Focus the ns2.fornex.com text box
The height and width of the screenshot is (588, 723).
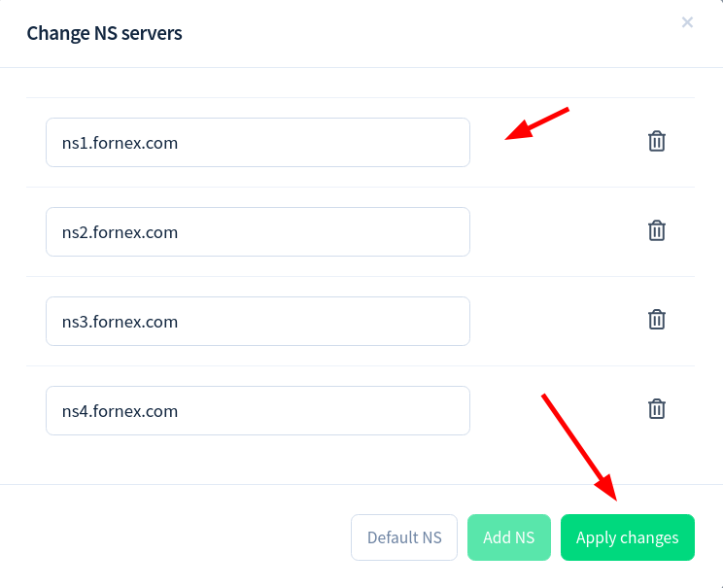258,232
